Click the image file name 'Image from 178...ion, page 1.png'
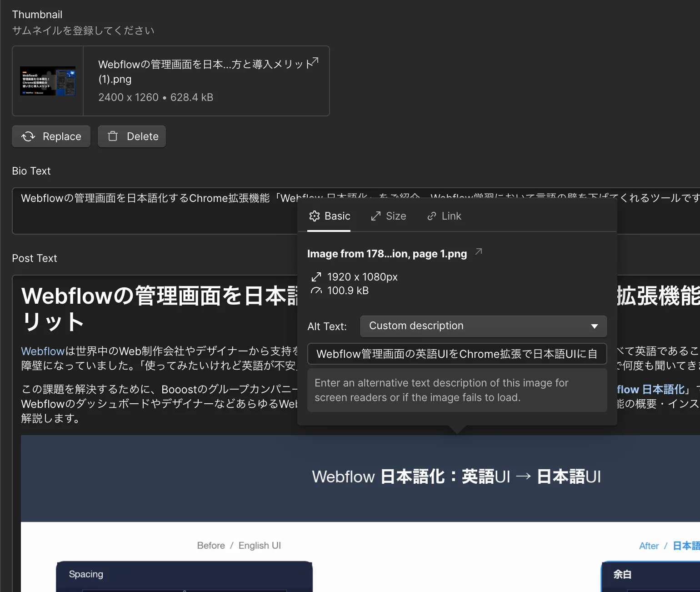Viewport: 700px width, 592px height. [x=387, y=254]
